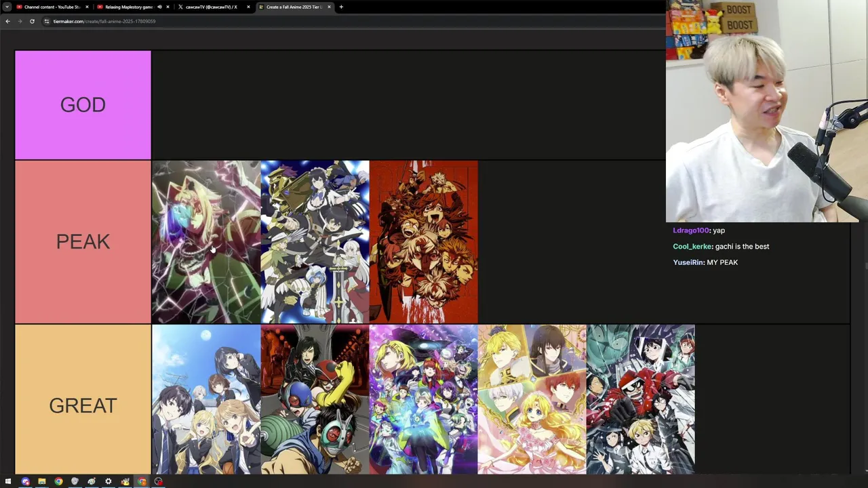
Task: Click the PEAK tier label
Action: click(83, 242)
